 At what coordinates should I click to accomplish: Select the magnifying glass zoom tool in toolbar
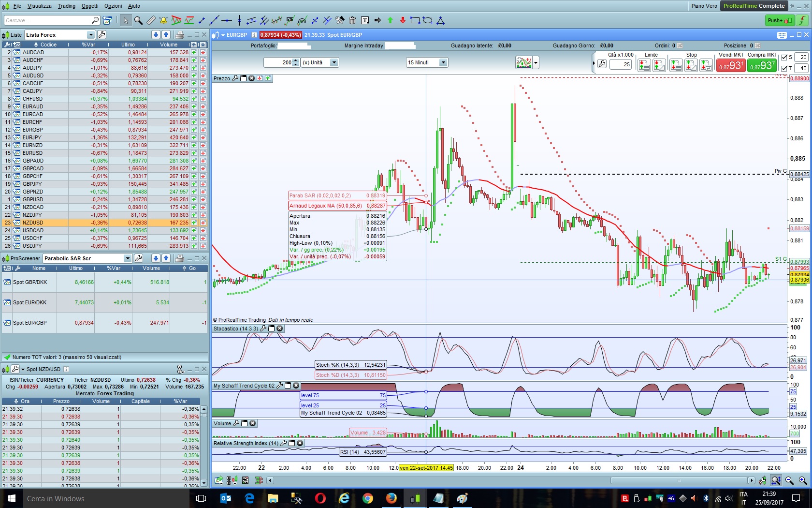[x=138, y=20]
